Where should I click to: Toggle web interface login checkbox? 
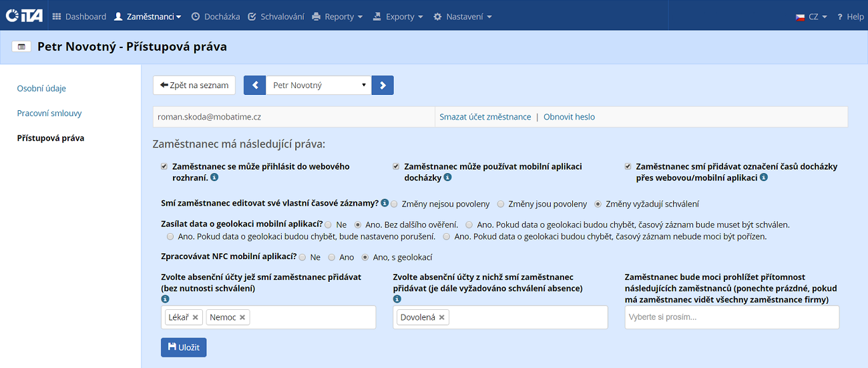[x=164, y=166]
